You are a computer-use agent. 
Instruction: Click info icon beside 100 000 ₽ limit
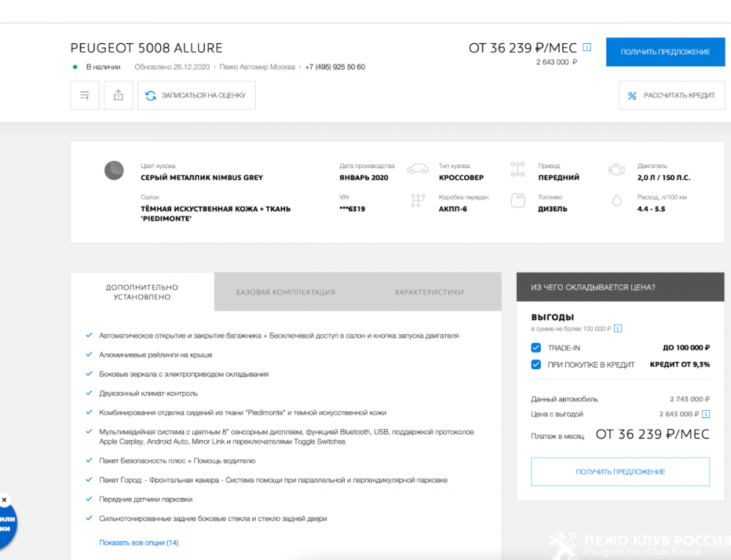pos(618,329)
